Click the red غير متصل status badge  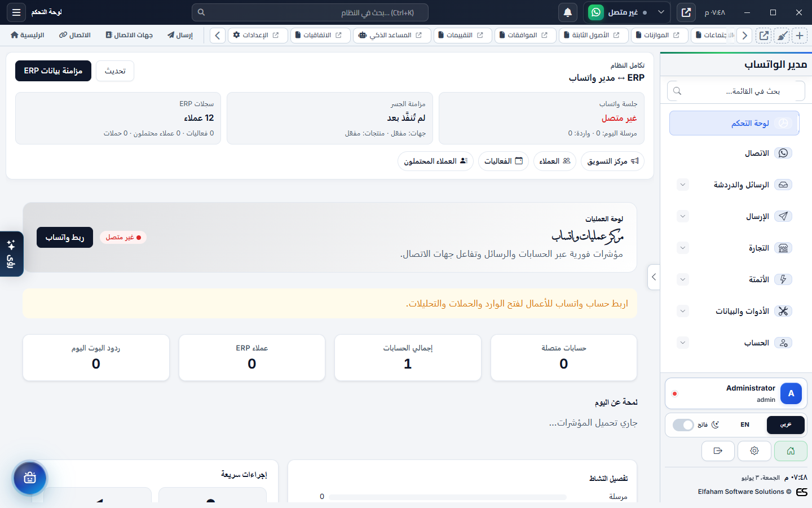[x=123, y=237]
